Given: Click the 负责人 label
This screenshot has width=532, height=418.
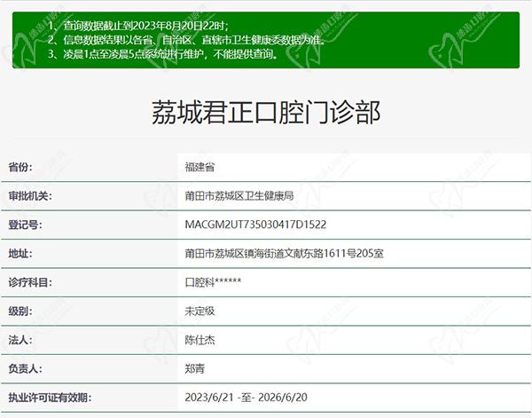Looking at the screenshot, I should pyautogui.click(x=25, y=369).
